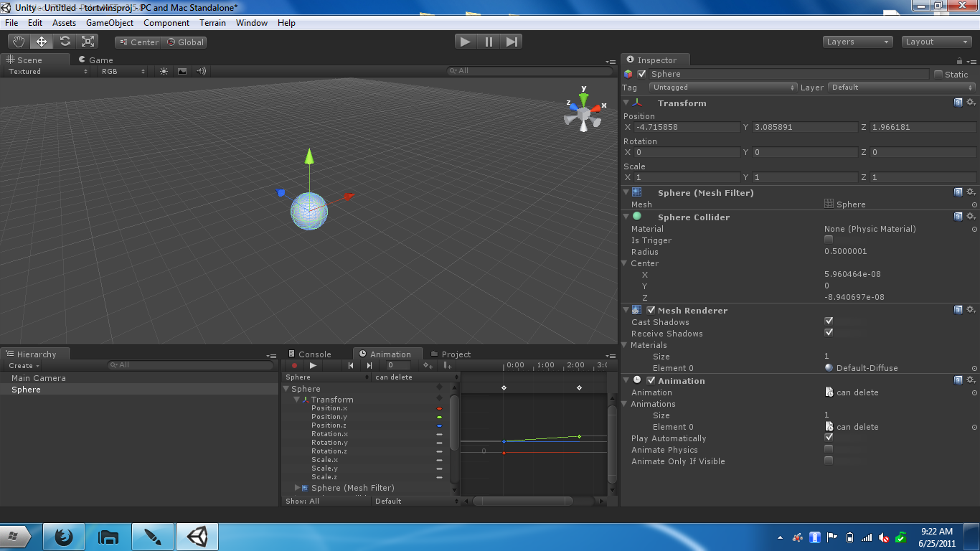Jump to previous keyframe in Animation panel
980x551 pixels.
point(351,365)
